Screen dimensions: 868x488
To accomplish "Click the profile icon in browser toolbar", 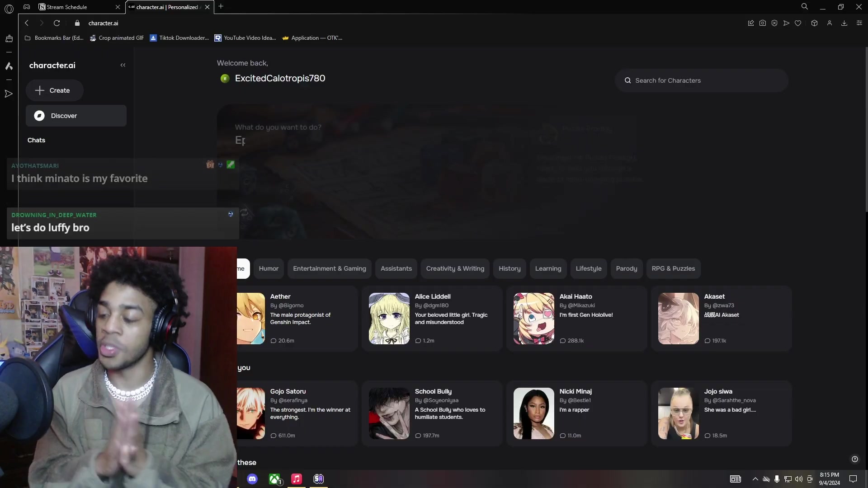I will coord(830,23).
